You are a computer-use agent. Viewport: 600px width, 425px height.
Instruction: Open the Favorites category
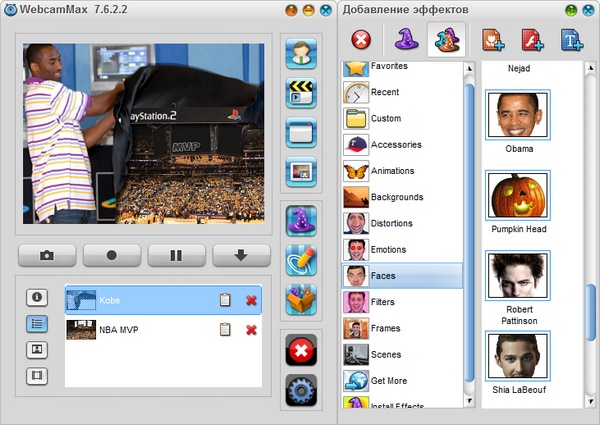(402, 68)
